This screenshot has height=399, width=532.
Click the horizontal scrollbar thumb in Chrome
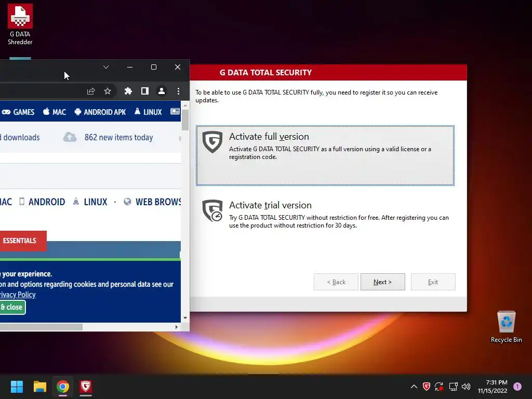click(42, 327)
